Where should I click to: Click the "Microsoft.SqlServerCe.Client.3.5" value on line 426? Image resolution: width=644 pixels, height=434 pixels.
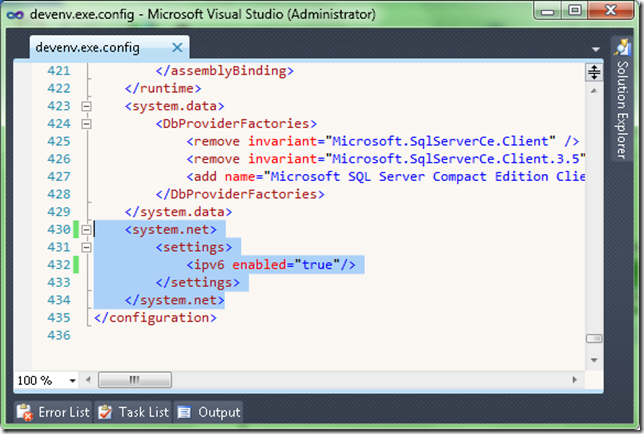455,159
